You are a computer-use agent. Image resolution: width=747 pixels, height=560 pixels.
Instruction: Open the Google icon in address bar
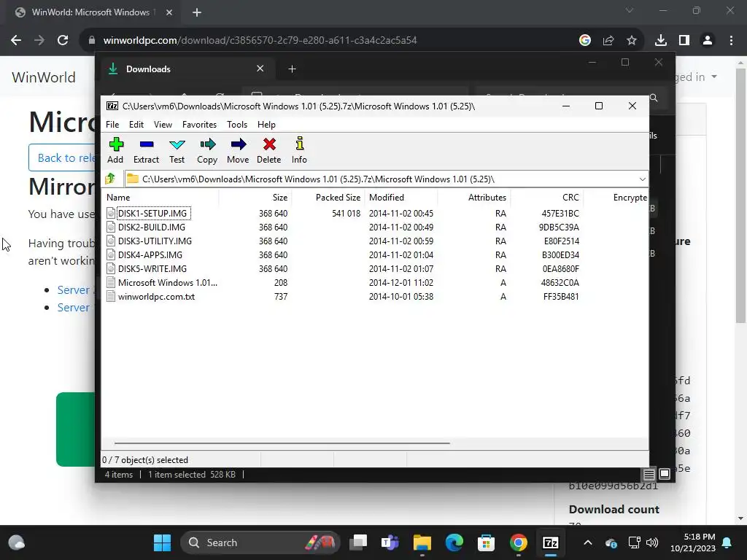(585, 41)
